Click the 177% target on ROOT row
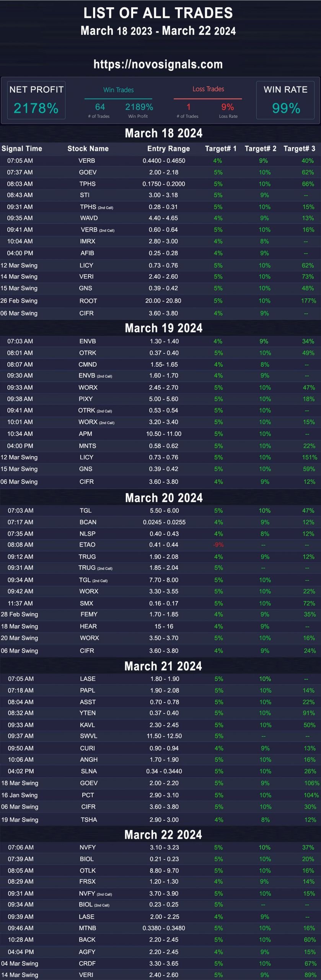Screen dimensions: 321x980 point(308,301)
